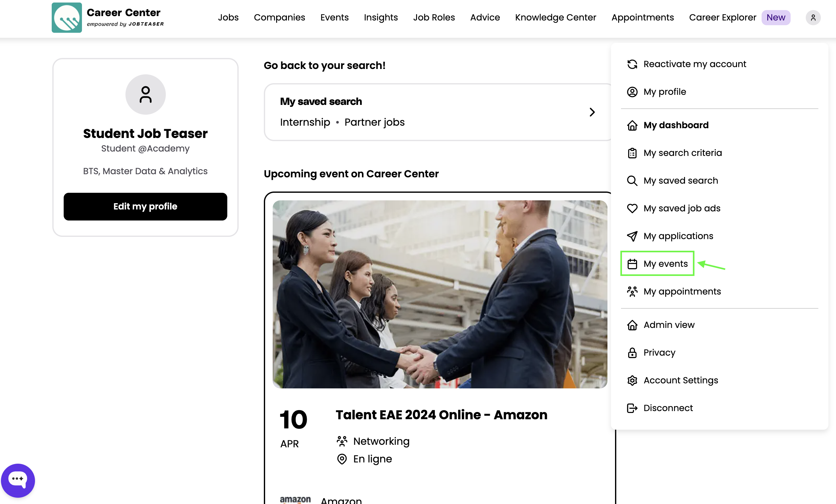
Task: Click Upcoming event on Career Center heading
Action: point(351,174)
